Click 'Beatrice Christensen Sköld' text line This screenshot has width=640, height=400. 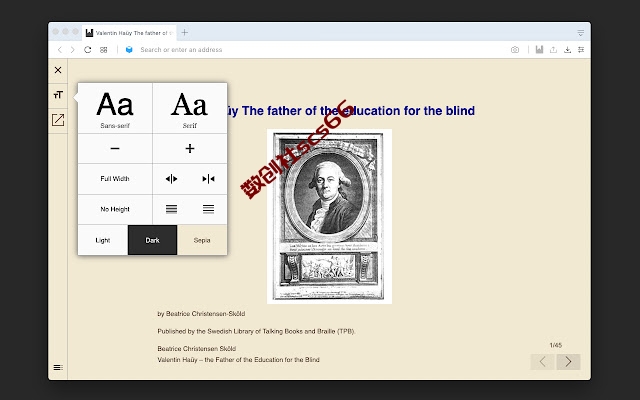[x=197, y=349]
